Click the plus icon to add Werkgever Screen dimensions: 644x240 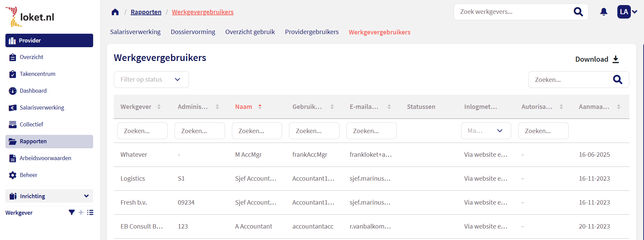click(81, 212)
